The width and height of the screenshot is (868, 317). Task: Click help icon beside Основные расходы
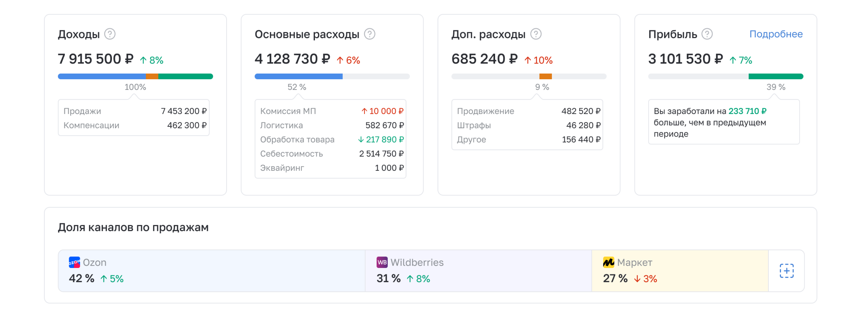pos(369,34)
